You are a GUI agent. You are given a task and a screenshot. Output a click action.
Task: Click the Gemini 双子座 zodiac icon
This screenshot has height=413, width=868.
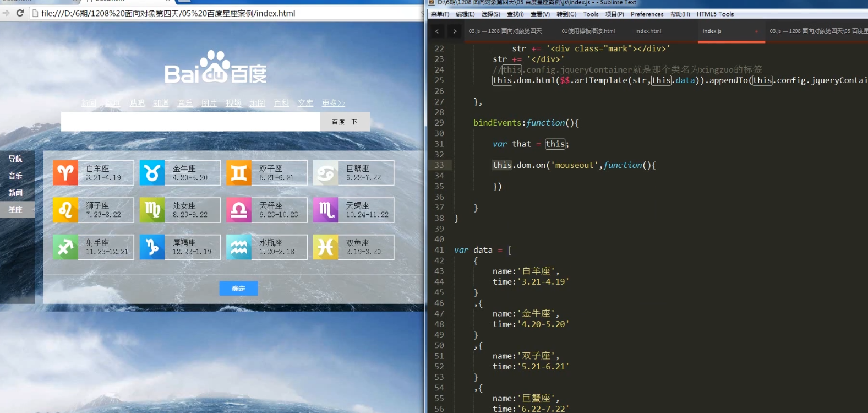(239, 173)
